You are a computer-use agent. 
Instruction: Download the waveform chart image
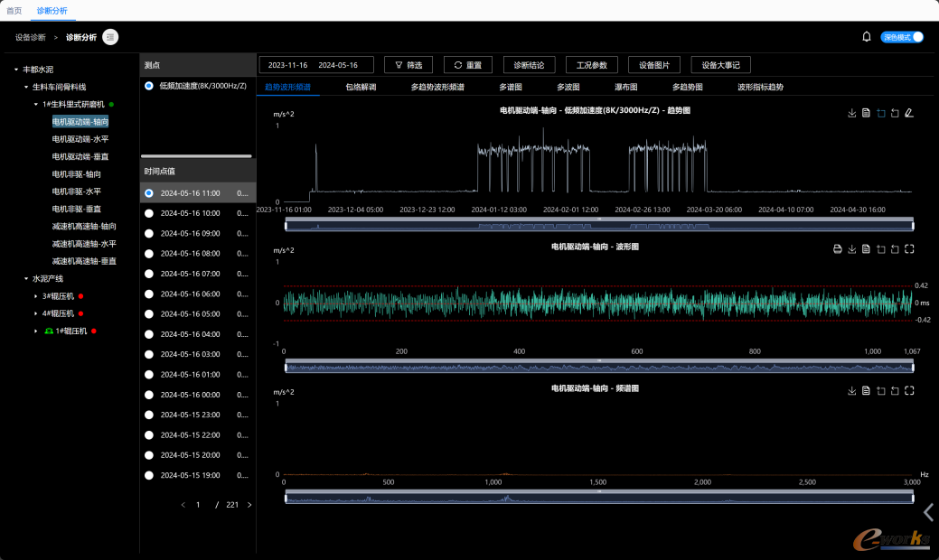(x=851, y=249)
